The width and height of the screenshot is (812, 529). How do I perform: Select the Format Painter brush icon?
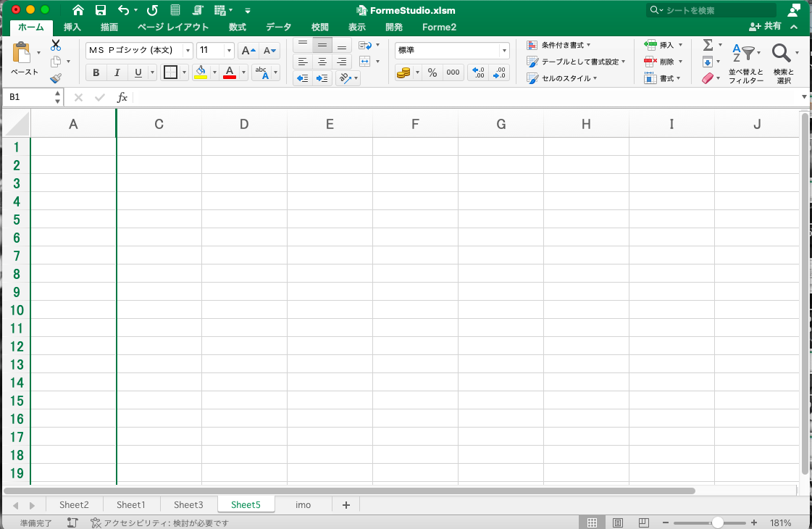56,78
